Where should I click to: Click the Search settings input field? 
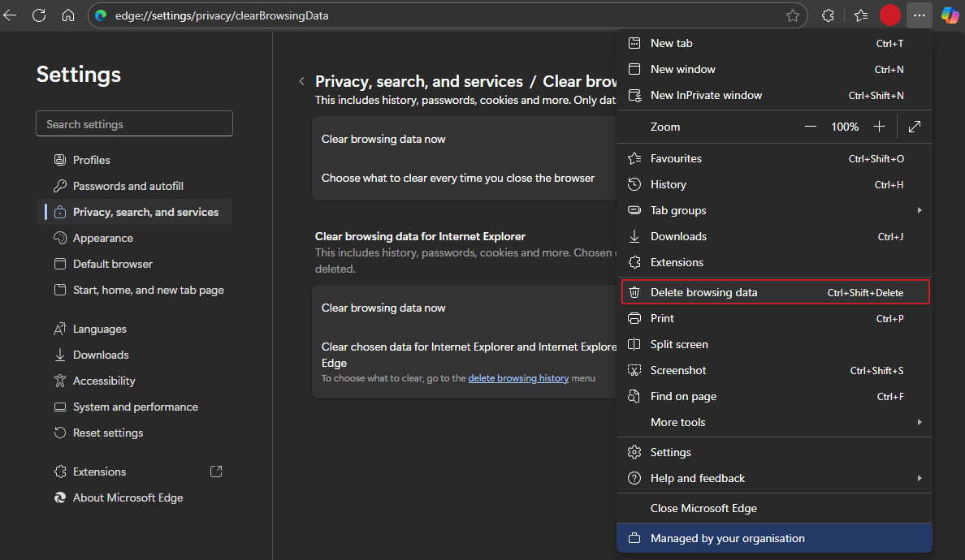click(x=135, y=124)
